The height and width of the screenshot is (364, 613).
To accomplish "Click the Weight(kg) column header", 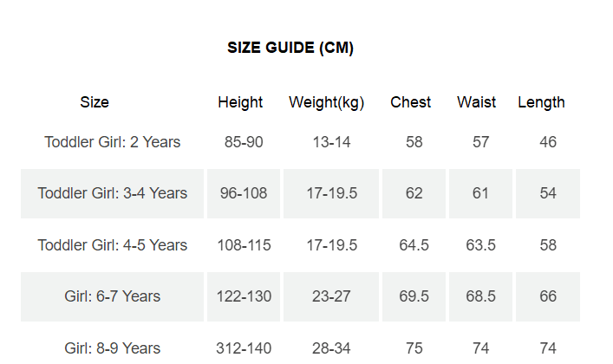I will pos(326,102).
